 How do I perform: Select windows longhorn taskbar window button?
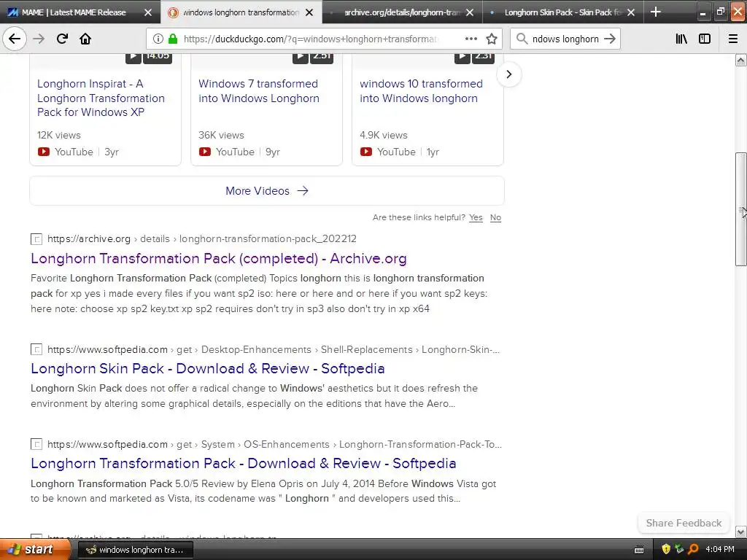[x=135, y=550]
